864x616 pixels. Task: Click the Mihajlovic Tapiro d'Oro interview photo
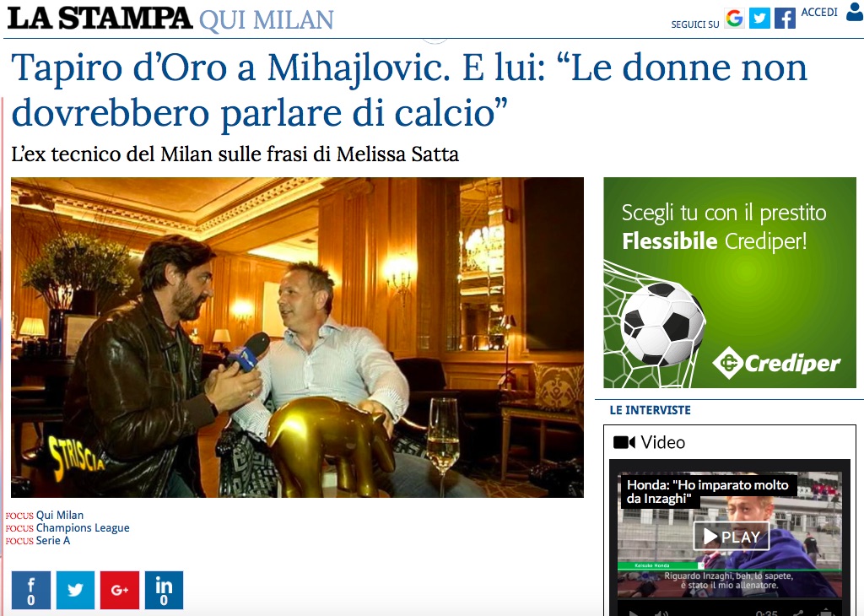297,338
